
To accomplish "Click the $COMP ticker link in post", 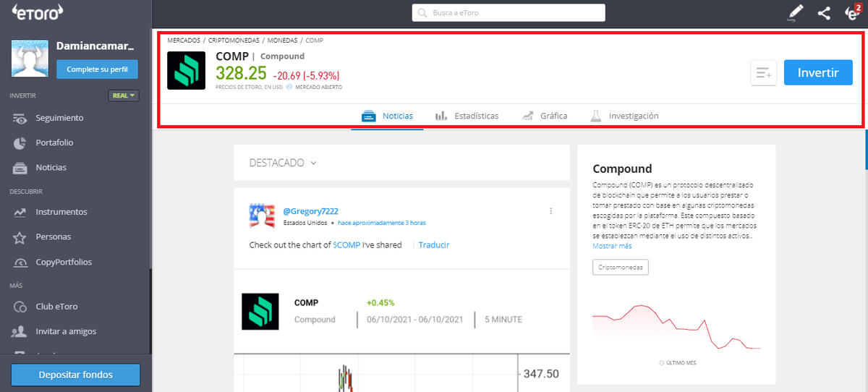I will pos(346,245).
